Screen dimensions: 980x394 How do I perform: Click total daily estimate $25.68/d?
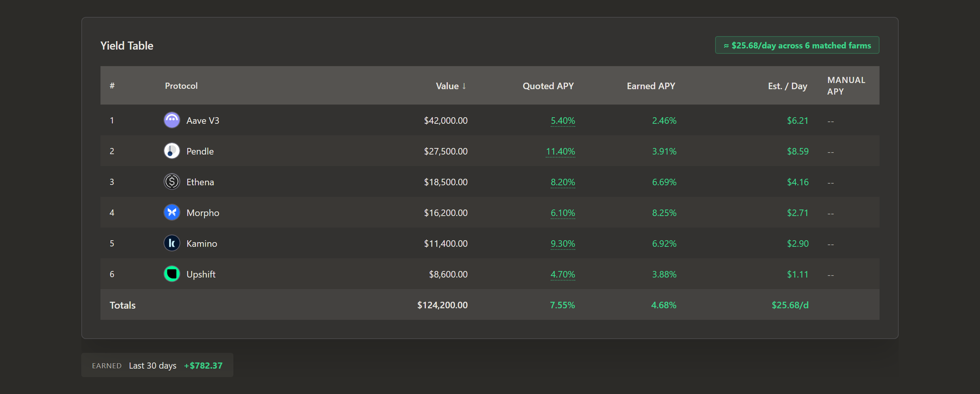790,305
